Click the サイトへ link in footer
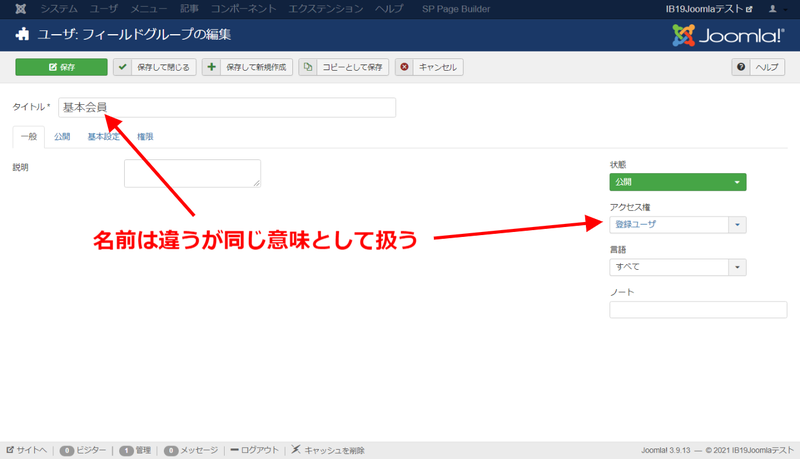 click(x=27, y=450)
